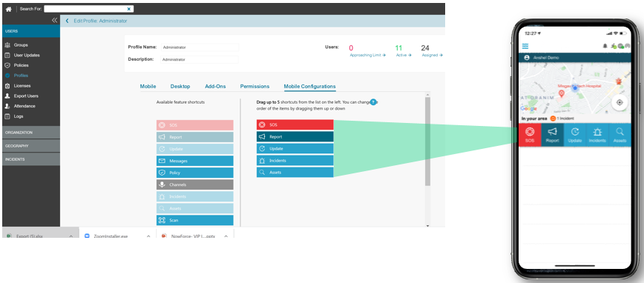Select Report in the chosen shortcuts list
This screenshot has width=644, height=283.
point(295,136)
